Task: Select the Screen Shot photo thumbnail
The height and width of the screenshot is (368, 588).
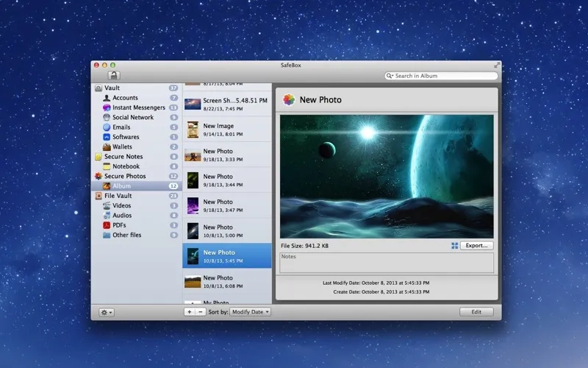Action: click(193, 105)
